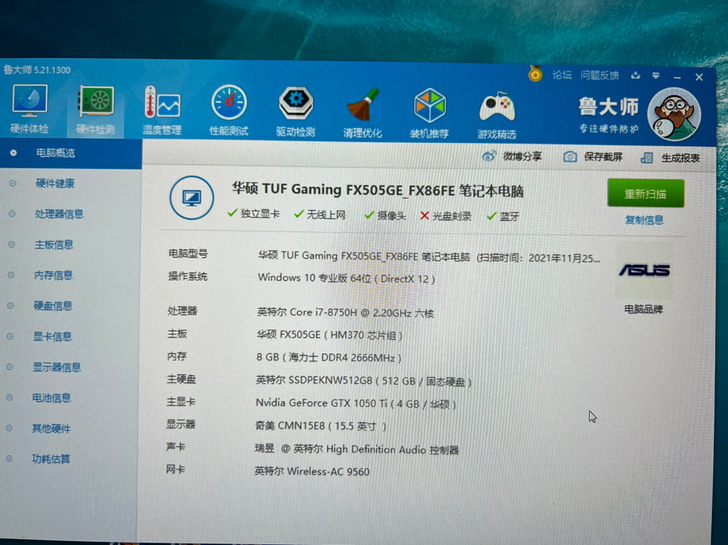
Task: Click the 摄像头 check mark item
Action: (x=385, y=215)
